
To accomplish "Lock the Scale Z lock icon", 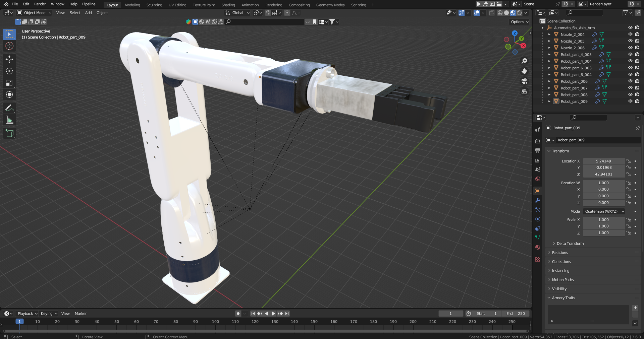I will click(x=629, y=233).
